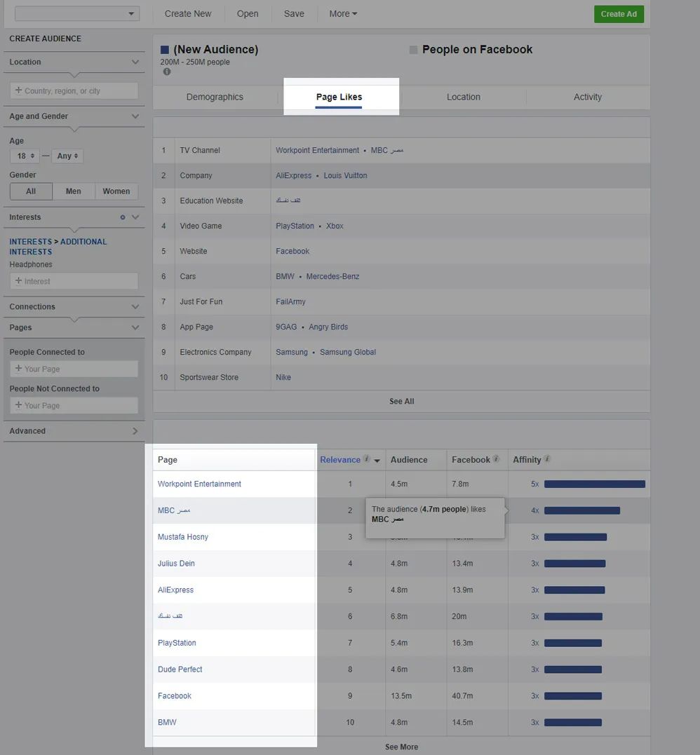Focus People Not Connected to Your Page field
Screen dimensions: 700x755
coord(74,405)
